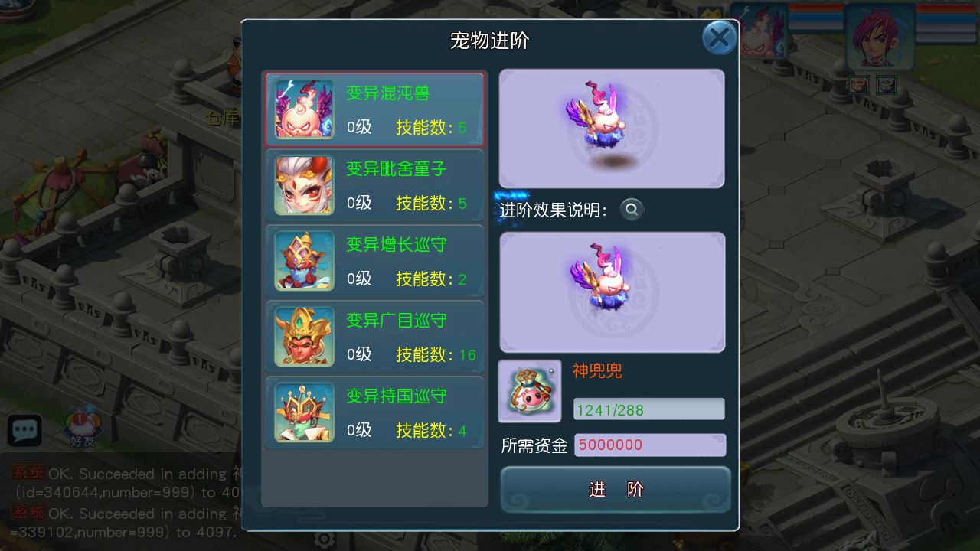Click the player character portrait
This screenshot has height=551, width=980.
click(879, 37)
